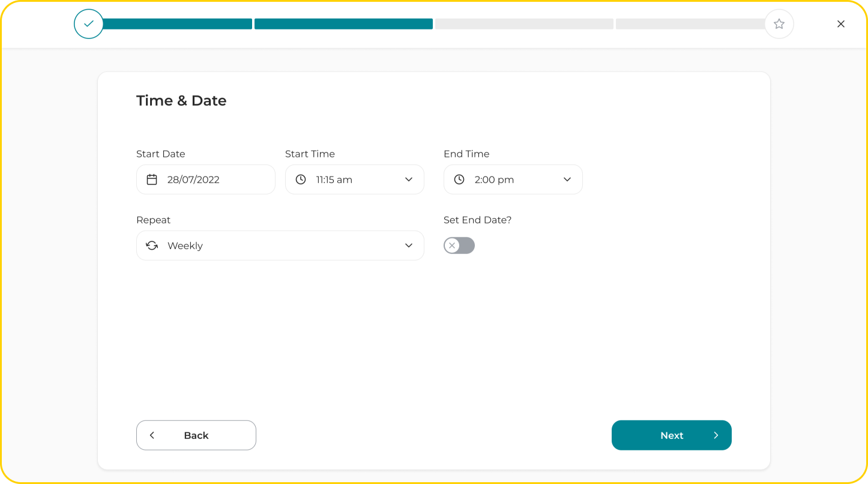Viewport: 868px width, 484px height.
Task: Click the clock icon in Start Time
Action: [301, 180]
